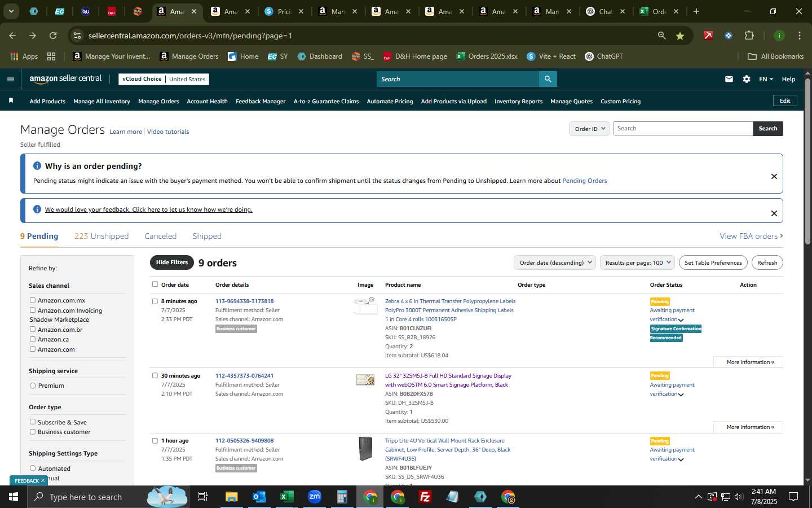Open the settings gear icon
Image resolution: width=812 pixels, height=508 pixels.
pos(747,79)
